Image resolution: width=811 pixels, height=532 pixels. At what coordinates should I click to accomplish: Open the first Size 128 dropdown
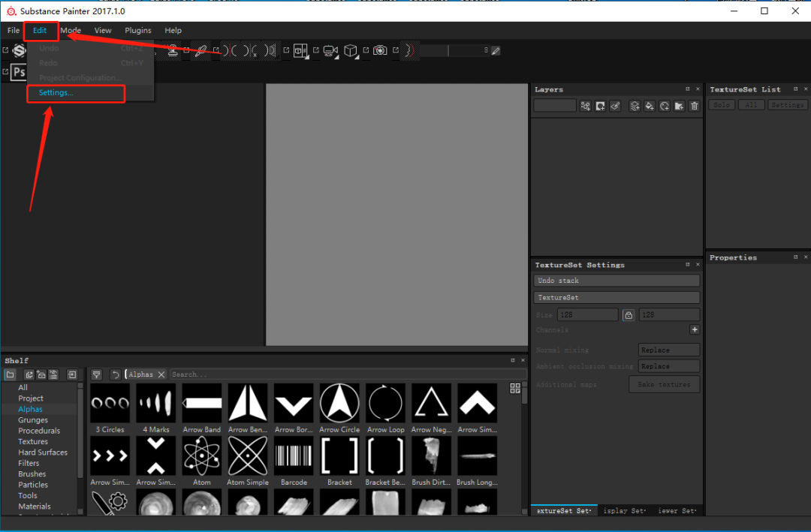pyautogui.click(x=587, y=315)
